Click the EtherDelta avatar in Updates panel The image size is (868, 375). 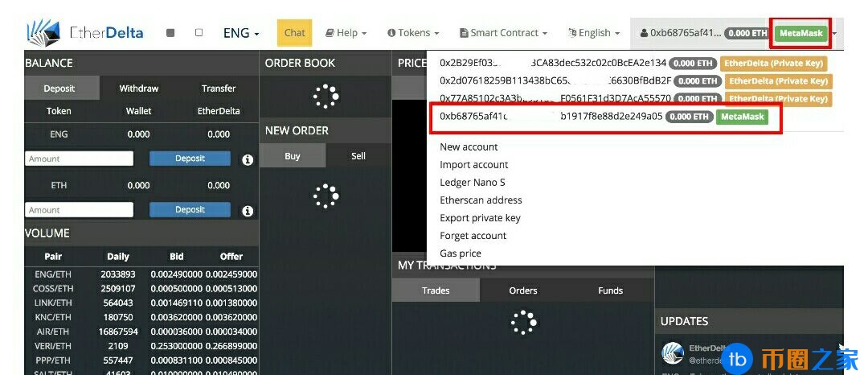pos(672,352)
